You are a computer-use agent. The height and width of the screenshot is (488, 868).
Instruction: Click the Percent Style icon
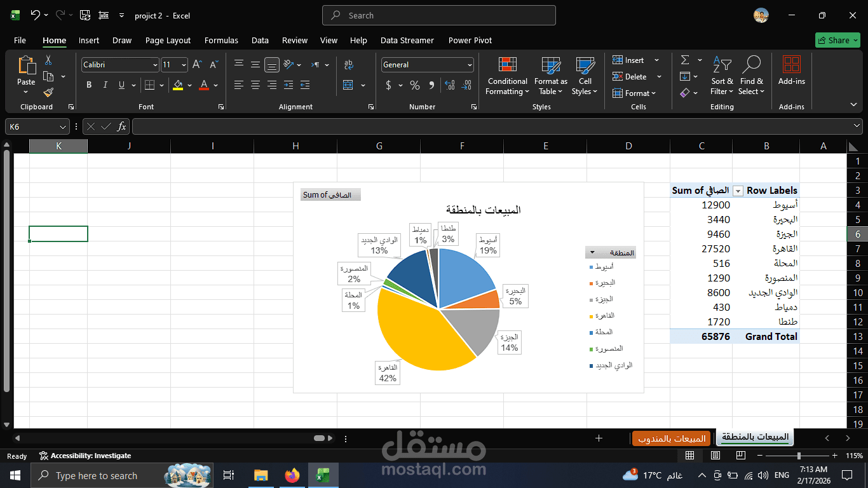(x=414, y=85)
